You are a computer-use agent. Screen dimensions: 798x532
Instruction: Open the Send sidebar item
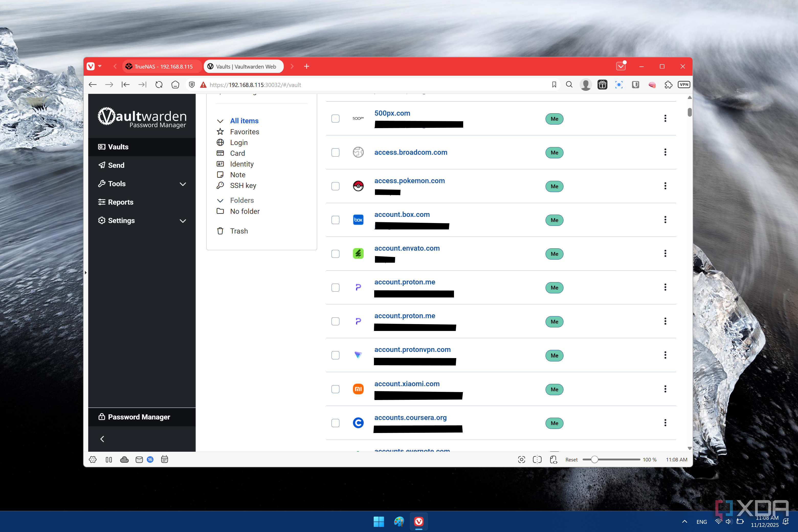click(x=142, y=165)
